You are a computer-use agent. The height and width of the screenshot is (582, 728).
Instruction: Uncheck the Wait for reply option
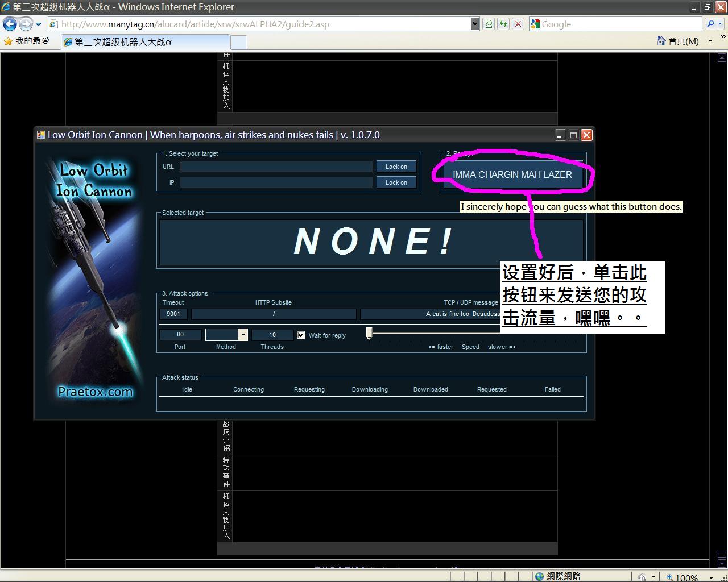(x=301, y=335)
